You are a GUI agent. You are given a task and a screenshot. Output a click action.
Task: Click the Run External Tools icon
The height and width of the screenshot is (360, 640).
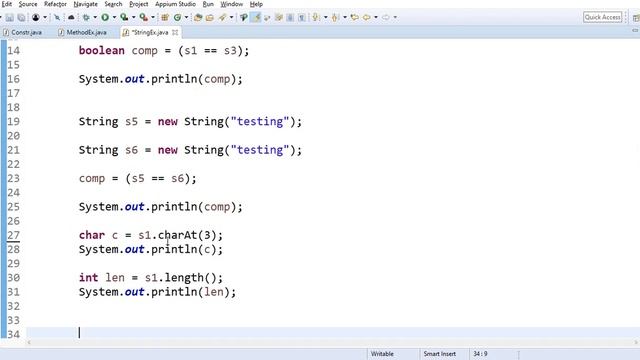143,18
